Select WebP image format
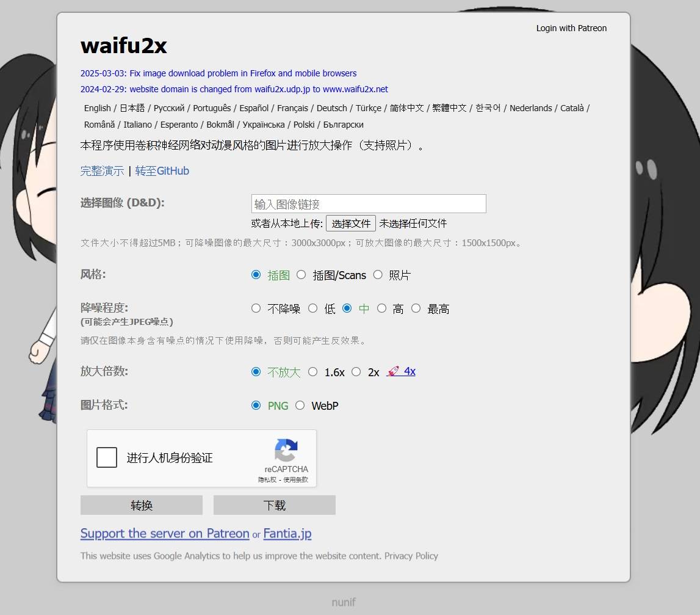The image size is (700, 615). tap(300, 406)
